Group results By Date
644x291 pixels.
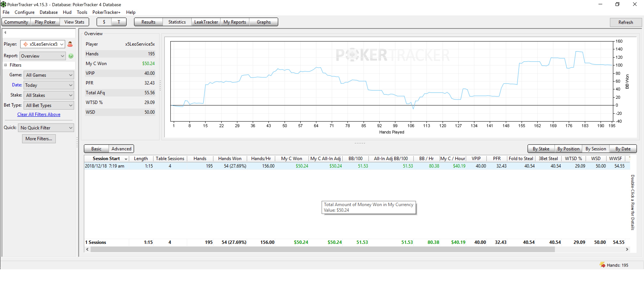(623, 149)
